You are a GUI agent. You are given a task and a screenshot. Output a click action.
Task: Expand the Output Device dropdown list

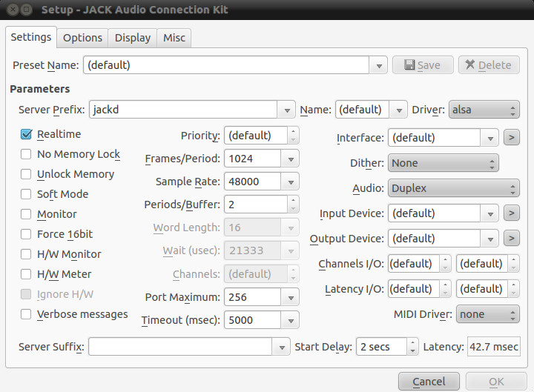pos(490,239)
